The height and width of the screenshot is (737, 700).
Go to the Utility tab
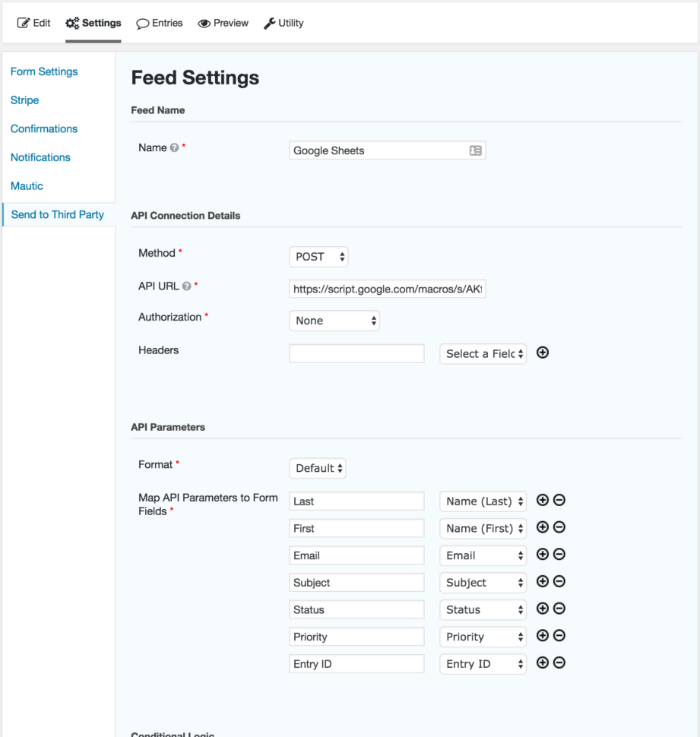[283, 23]
